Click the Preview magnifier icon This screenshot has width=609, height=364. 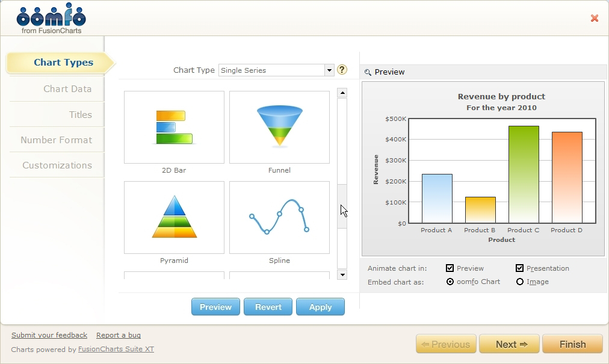tap(367, 72)
